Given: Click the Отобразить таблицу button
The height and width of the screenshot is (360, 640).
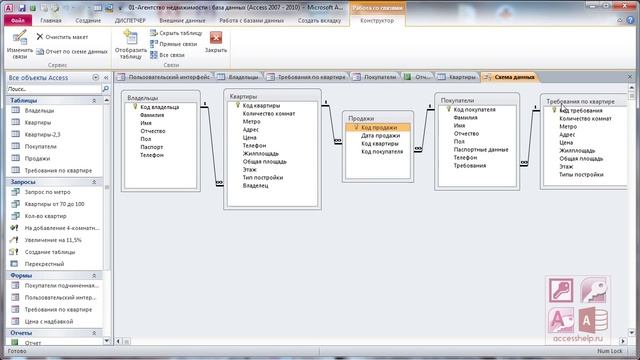Looking at the screenshot, I should pyautogui.click(x=131, y=45).
